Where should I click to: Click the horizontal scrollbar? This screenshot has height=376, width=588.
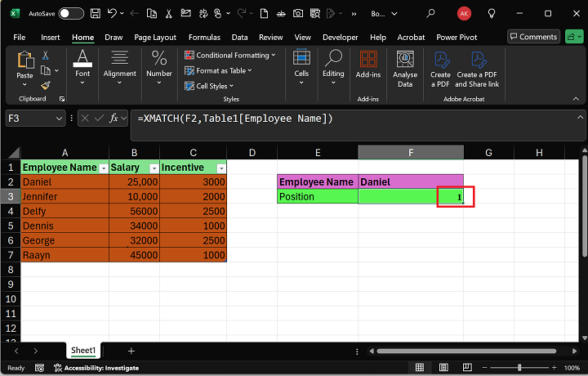(x=466, y=351)
